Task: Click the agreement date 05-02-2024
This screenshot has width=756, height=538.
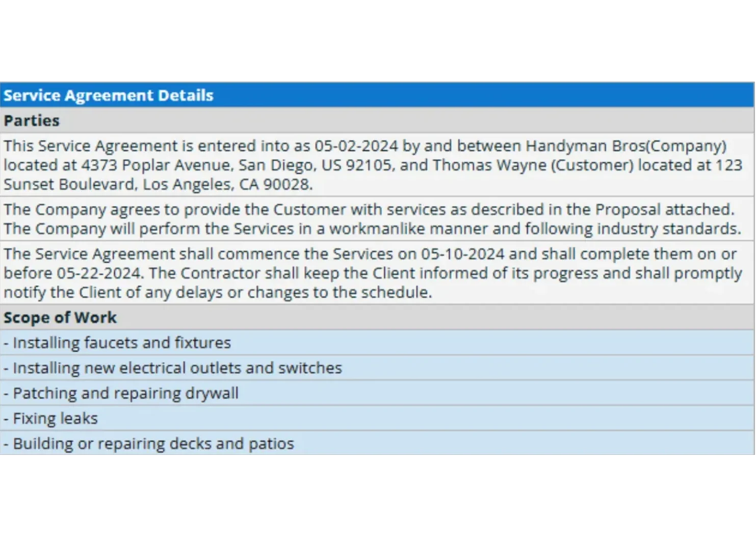Action: (356, 146)
